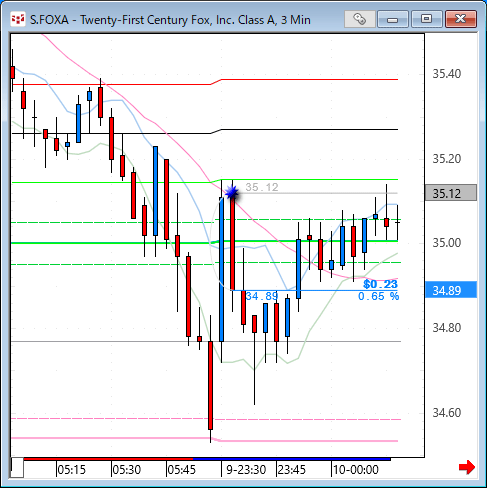Click the blue 34.89 price tag on axis
Viewport: 487px width, 488px height.
(x=451, y=290)
